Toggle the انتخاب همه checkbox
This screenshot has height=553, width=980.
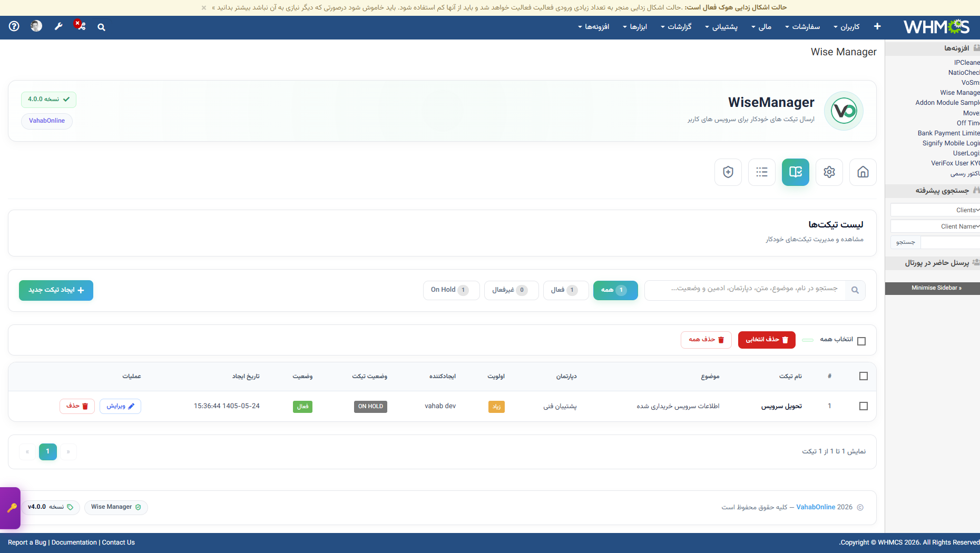pos(862,341)
